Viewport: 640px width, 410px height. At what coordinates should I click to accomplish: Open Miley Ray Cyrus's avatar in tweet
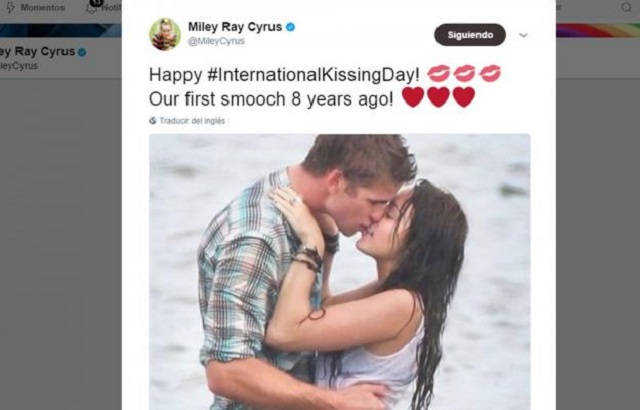165,34
